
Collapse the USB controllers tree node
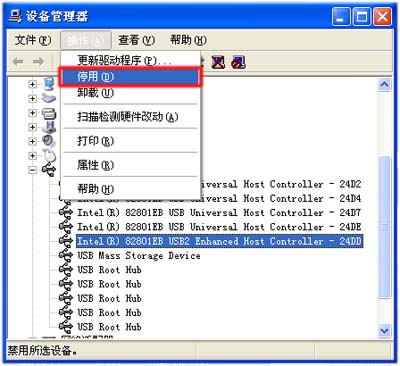(x=32, y=170)
